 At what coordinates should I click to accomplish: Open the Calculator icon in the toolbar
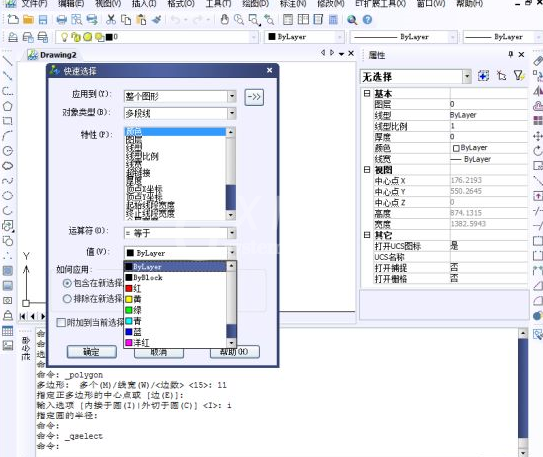coord(333,19)
